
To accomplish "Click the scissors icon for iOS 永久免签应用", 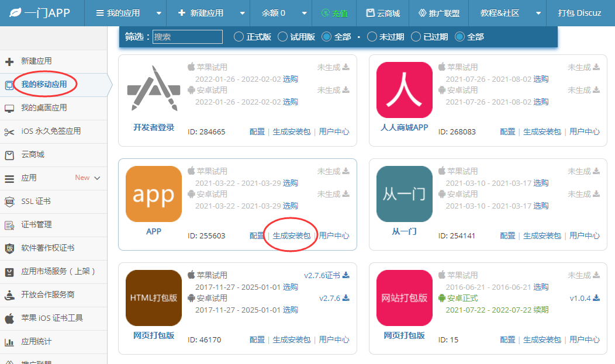I will (9, 132).
